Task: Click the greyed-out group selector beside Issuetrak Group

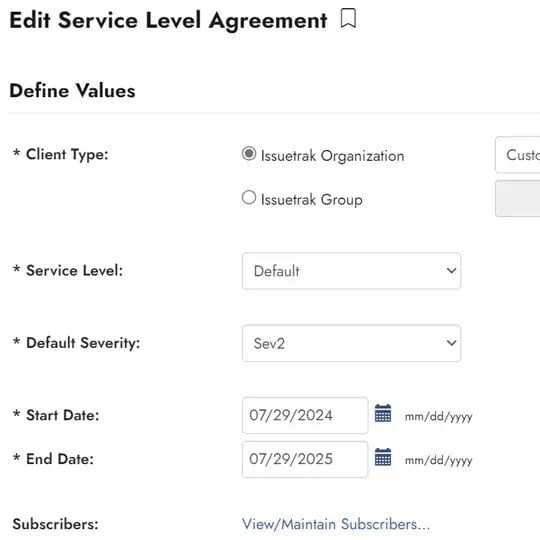Action: click(x=518, y=198)
